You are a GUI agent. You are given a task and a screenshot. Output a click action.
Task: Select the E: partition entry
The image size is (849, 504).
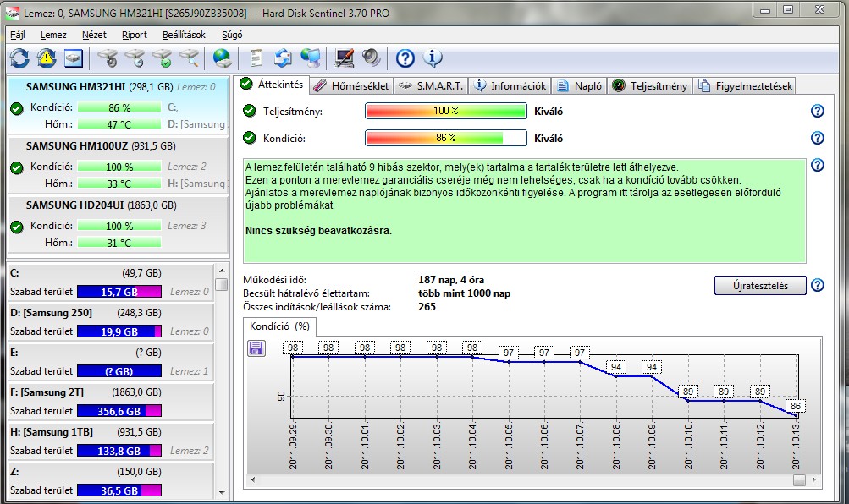(110, 362)
